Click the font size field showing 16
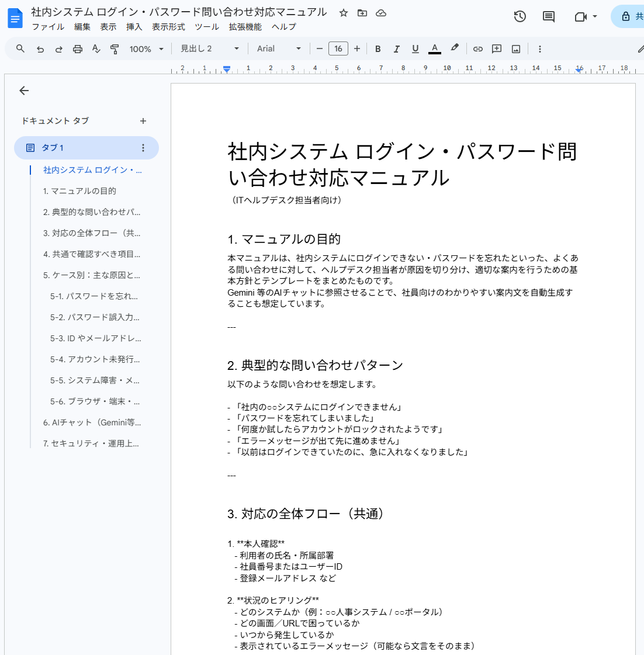 coord(338,49)
